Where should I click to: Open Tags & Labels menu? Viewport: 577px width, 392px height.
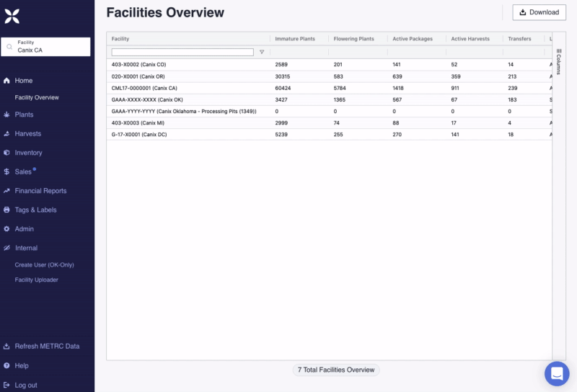pyautogui.click(x=35, y=210)
